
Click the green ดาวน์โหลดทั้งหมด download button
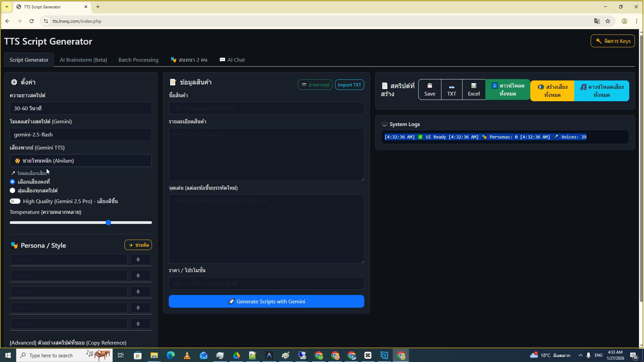tap(507, 90)
